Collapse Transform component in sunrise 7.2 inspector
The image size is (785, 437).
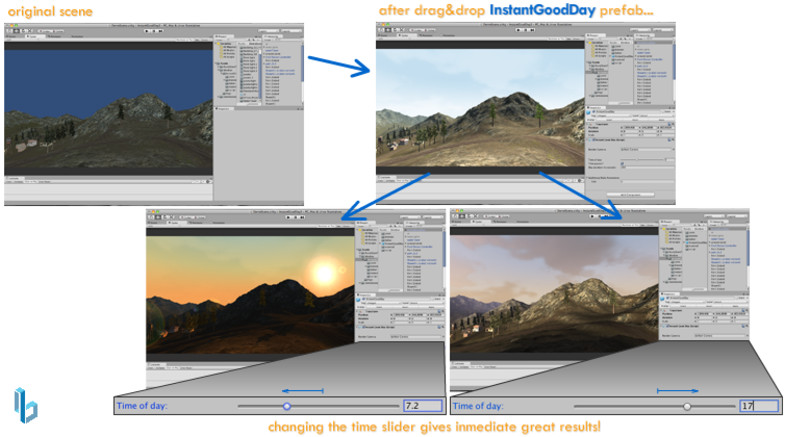358,310
